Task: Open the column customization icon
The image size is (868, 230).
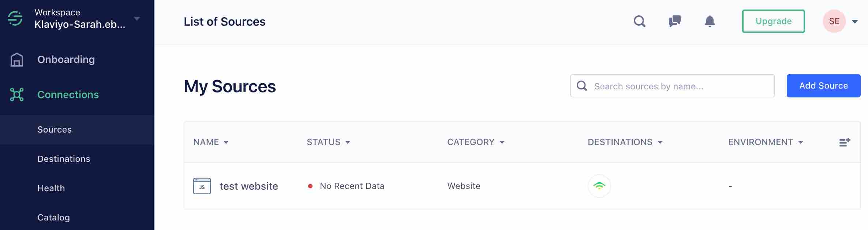Action: (845, 142)
